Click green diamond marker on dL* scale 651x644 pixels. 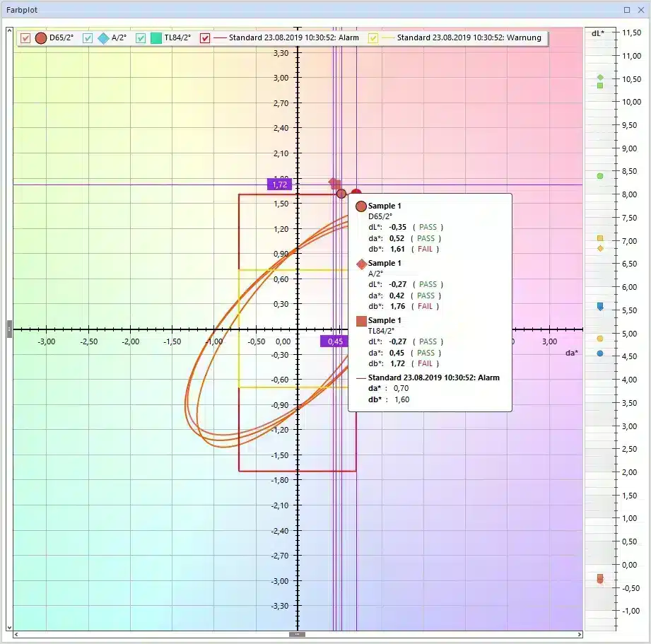pyautogui.click(x=600, y=77)
